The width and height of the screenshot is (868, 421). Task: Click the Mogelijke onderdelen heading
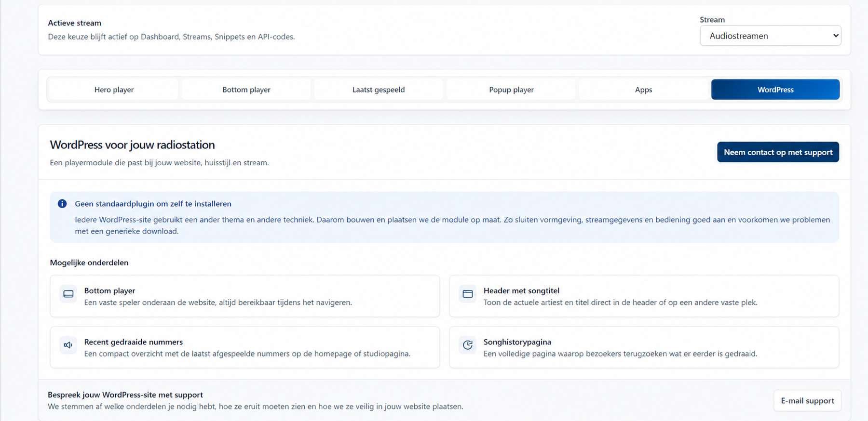point(89,263)
